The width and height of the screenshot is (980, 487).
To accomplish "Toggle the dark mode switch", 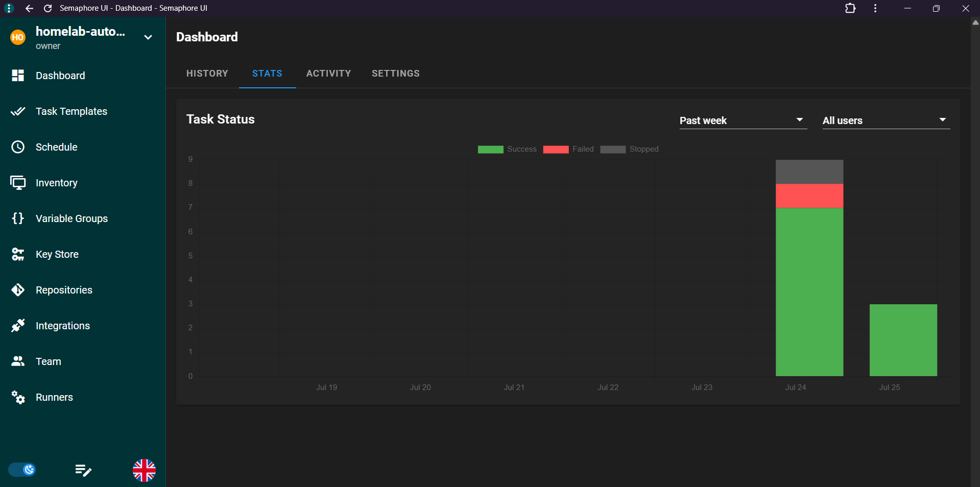I will (x=22, y=470).
